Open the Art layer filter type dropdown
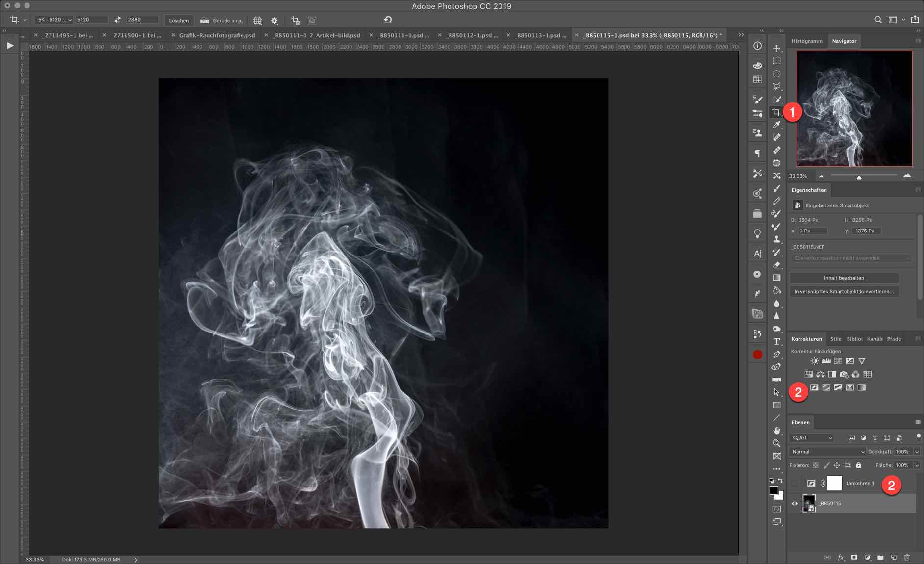This screenshot has height=564, width=924. pos(812,438)
